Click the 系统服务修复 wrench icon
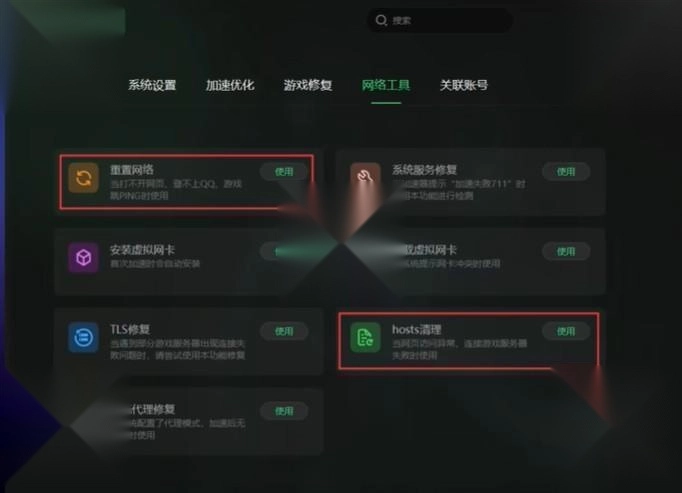 [365, 177]
